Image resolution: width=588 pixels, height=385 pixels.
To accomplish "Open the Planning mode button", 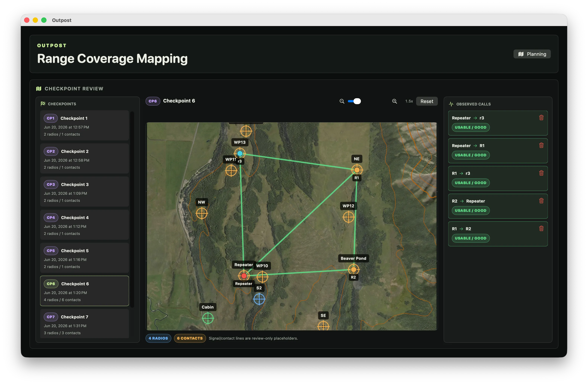I will [x=532, y=54].
